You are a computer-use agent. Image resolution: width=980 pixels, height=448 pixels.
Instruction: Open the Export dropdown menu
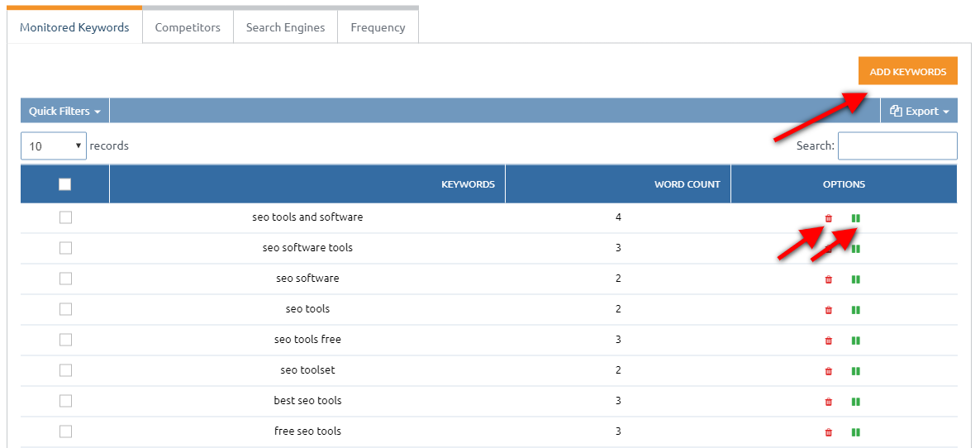tap(919, 112)
